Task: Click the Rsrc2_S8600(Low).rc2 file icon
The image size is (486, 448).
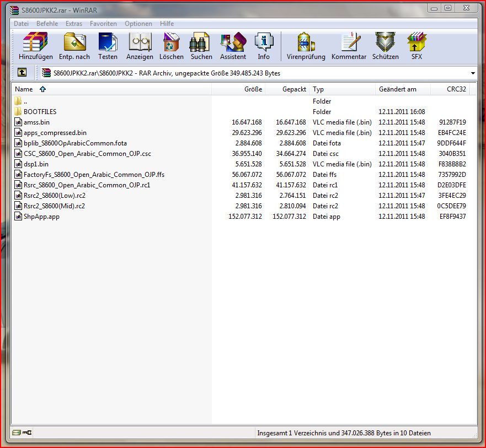Action: (18, 196)
